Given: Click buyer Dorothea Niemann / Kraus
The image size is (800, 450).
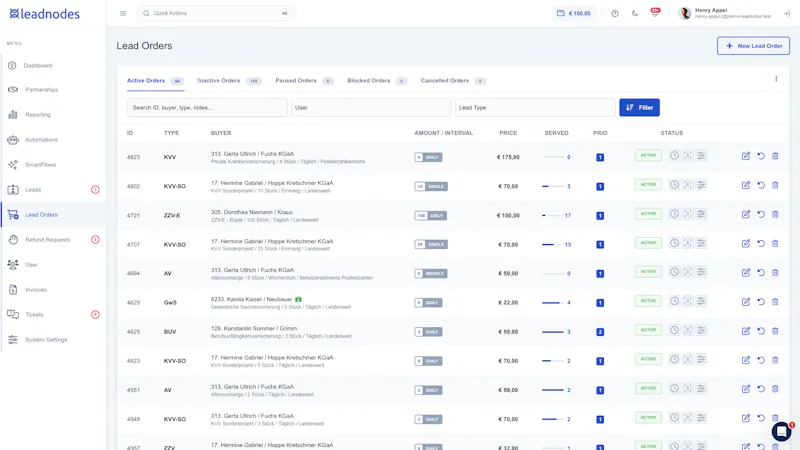Looking at the screenshot, I should point(252,212).
